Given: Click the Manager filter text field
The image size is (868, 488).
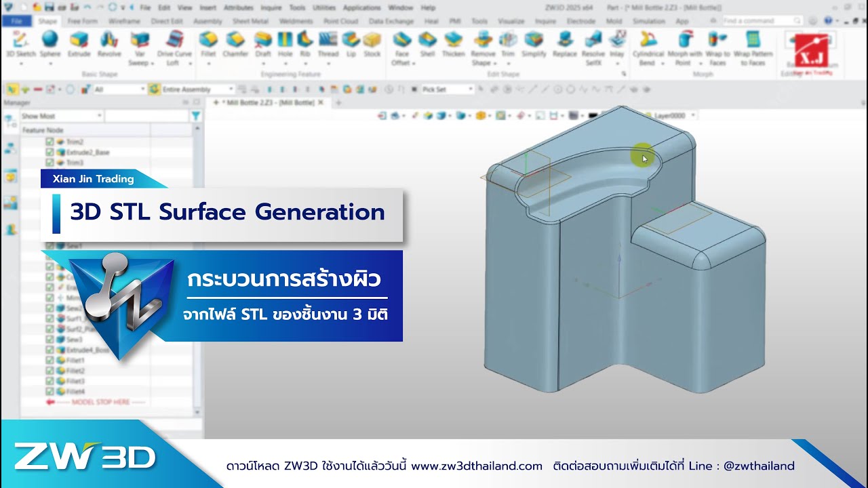Looking at the screenshot, I should [146, 117].
